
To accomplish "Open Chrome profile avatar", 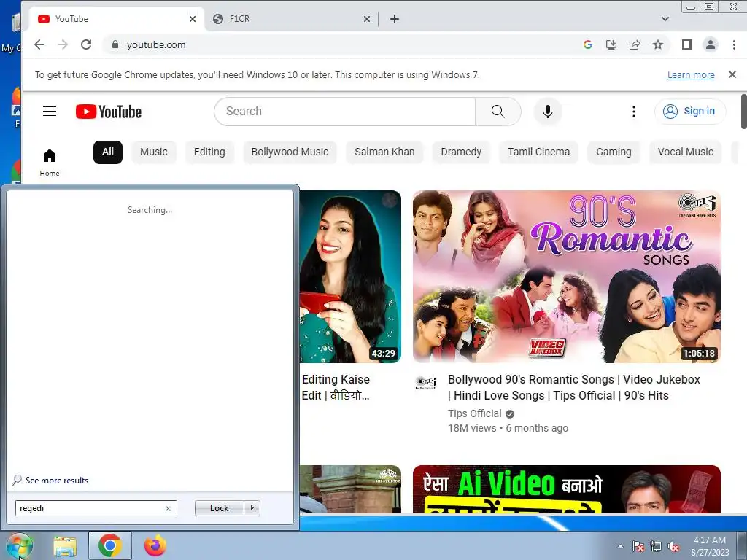I will click(x=711, y=44).
